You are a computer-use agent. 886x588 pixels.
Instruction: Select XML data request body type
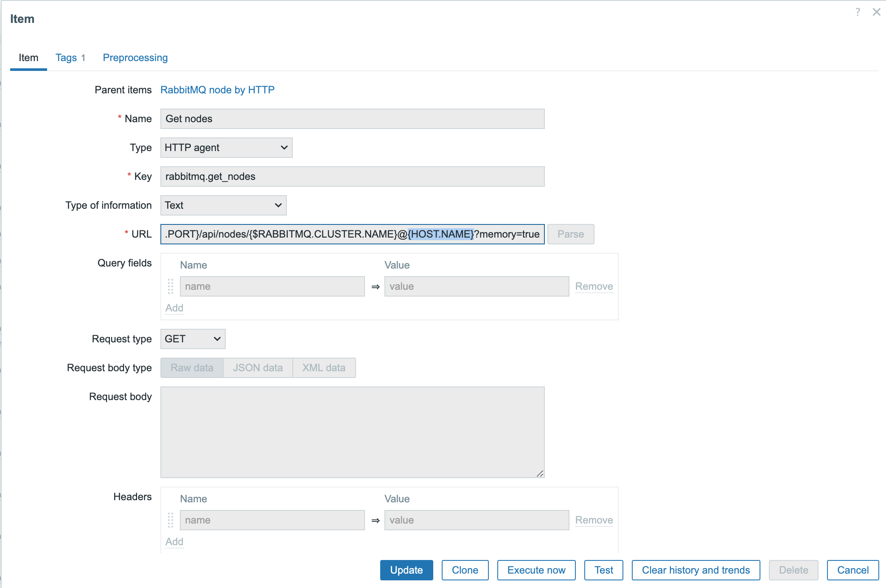324,368
